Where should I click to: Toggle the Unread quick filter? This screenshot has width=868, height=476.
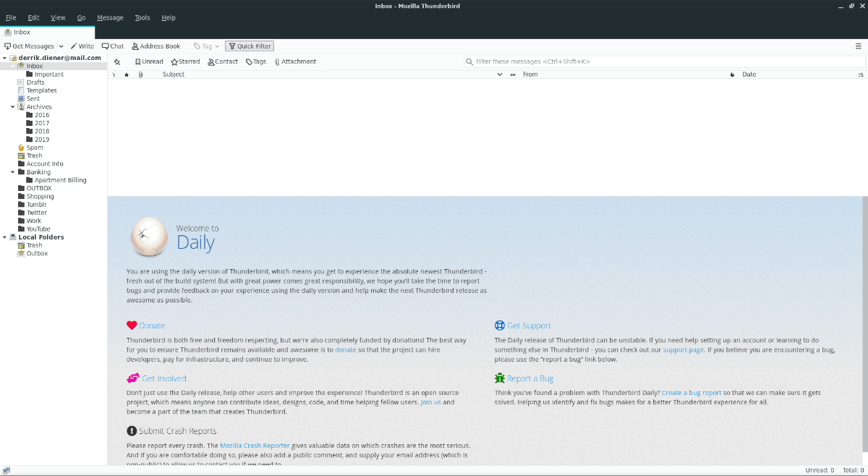tap(149, 62)
